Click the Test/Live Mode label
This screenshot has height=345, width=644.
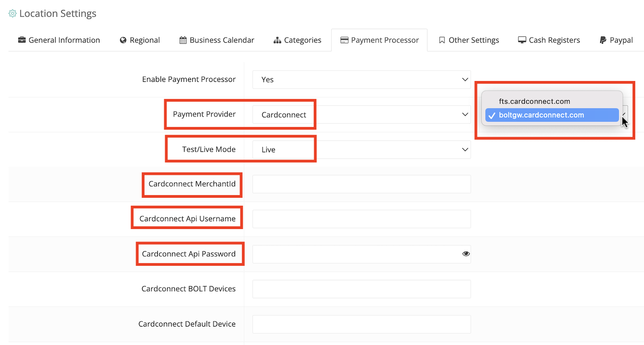coord(209,149)
